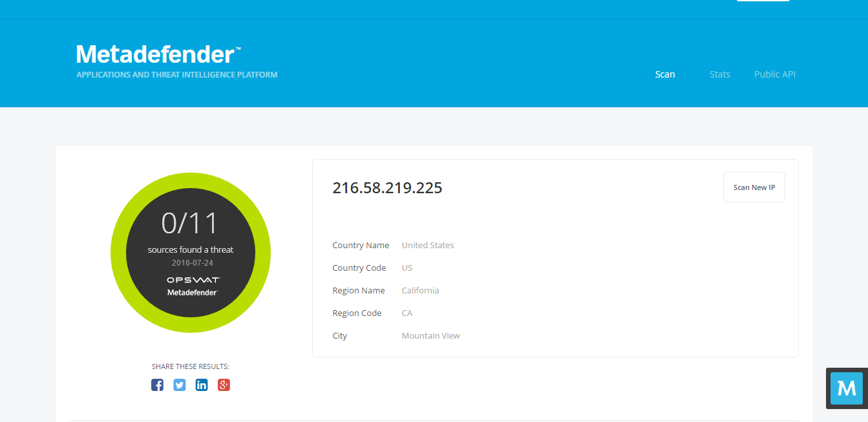This screenshot has width=868, height=422.
Task: Click the scan date 2016-07-24
Action: (192, 263)
